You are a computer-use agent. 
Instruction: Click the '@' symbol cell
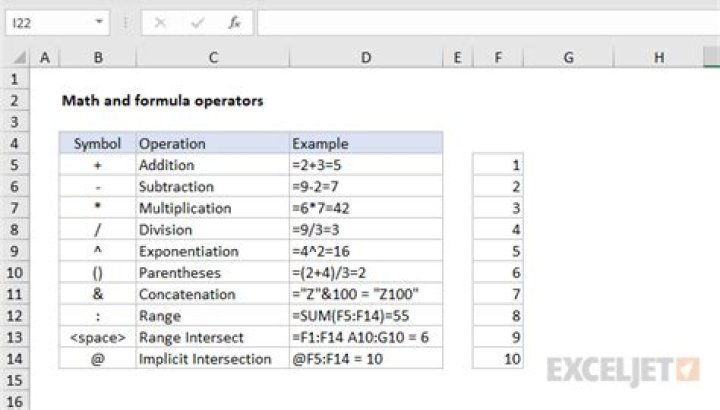coord(97,359)
